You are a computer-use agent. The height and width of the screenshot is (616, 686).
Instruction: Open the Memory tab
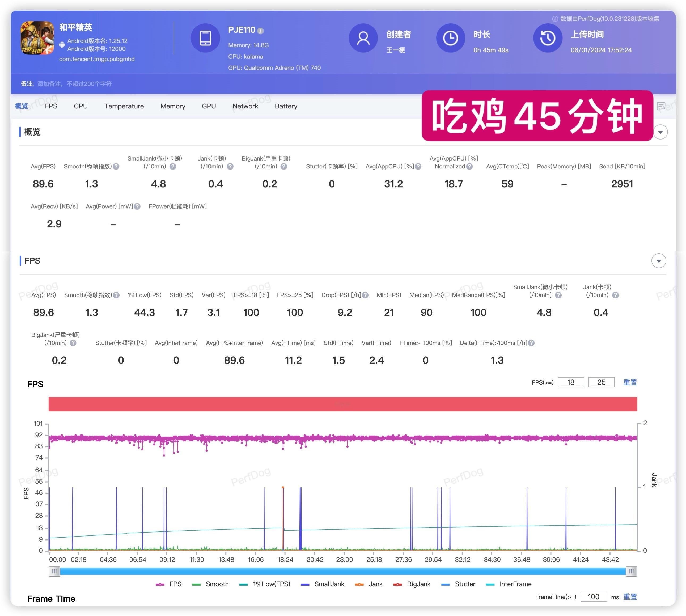point(173,106)
